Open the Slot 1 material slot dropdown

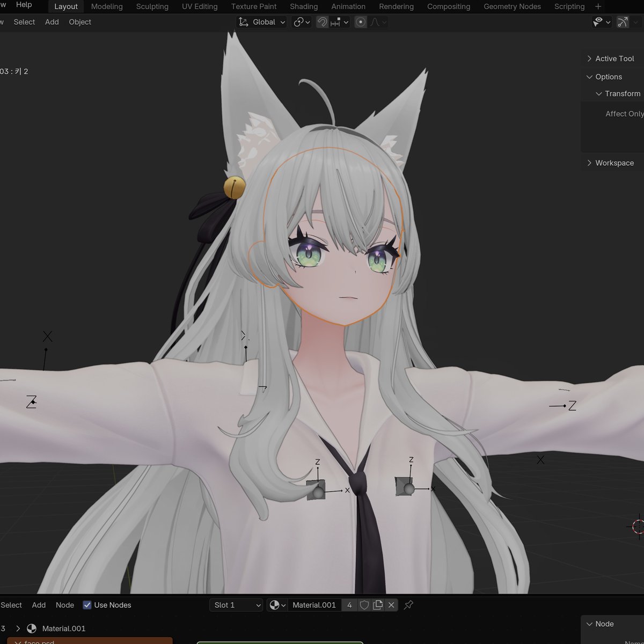coord(236,605)
